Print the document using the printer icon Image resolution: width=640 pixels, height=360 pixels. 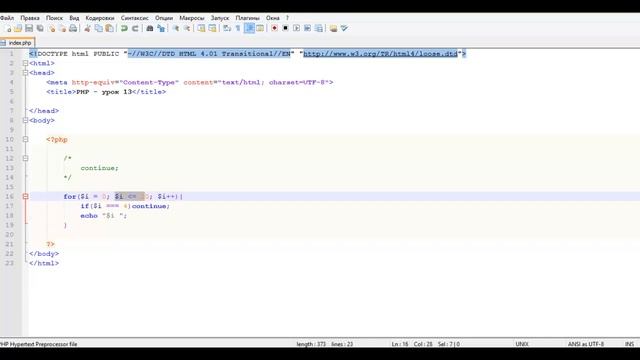[73, 29]
